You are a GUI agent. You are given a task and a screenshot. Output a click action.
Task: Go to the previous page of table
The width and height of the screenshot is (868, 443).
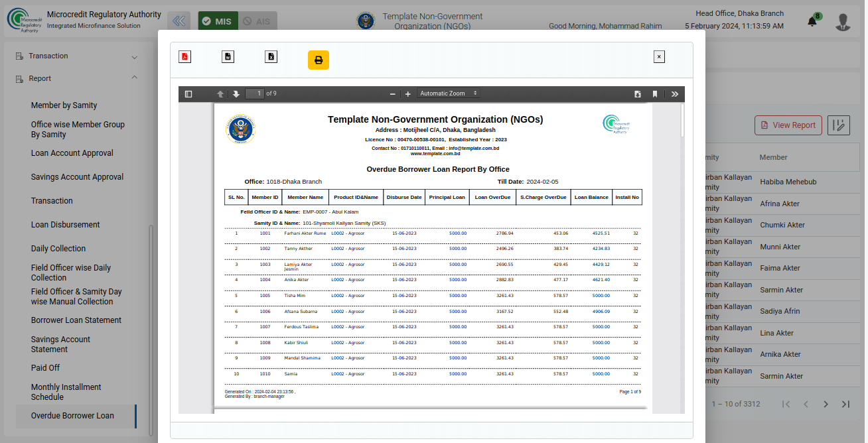tap(806, 405)
